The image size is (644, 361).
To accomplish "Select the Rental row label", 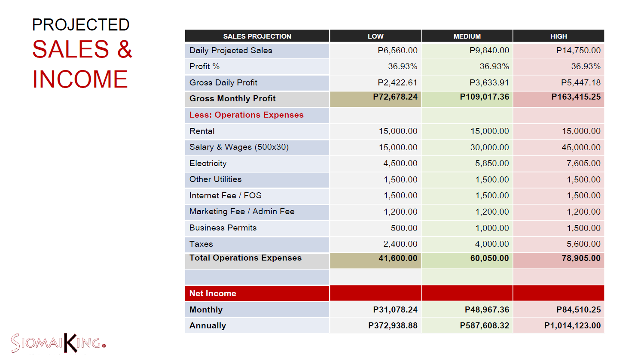I will [x=202, y=131].
